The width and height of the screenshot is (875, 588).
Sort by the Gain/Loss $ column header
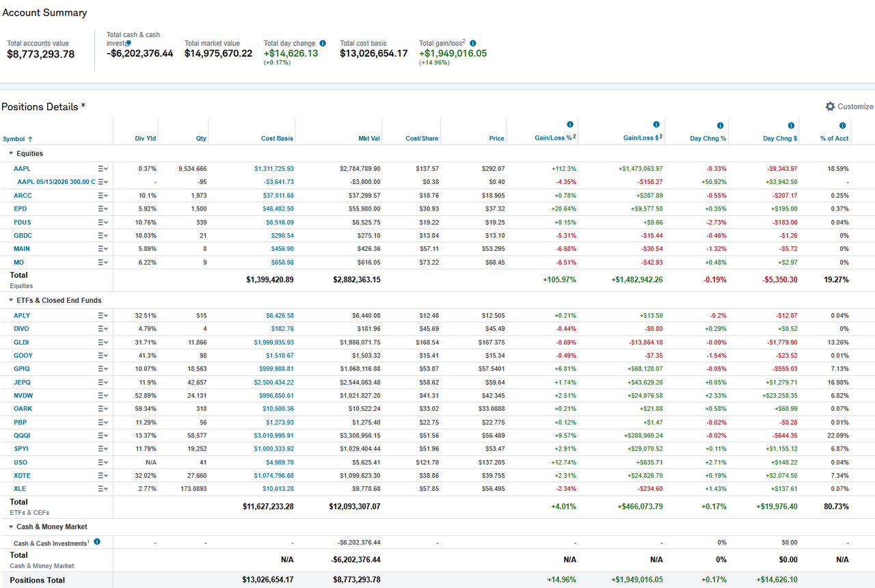tap(643, 137)
